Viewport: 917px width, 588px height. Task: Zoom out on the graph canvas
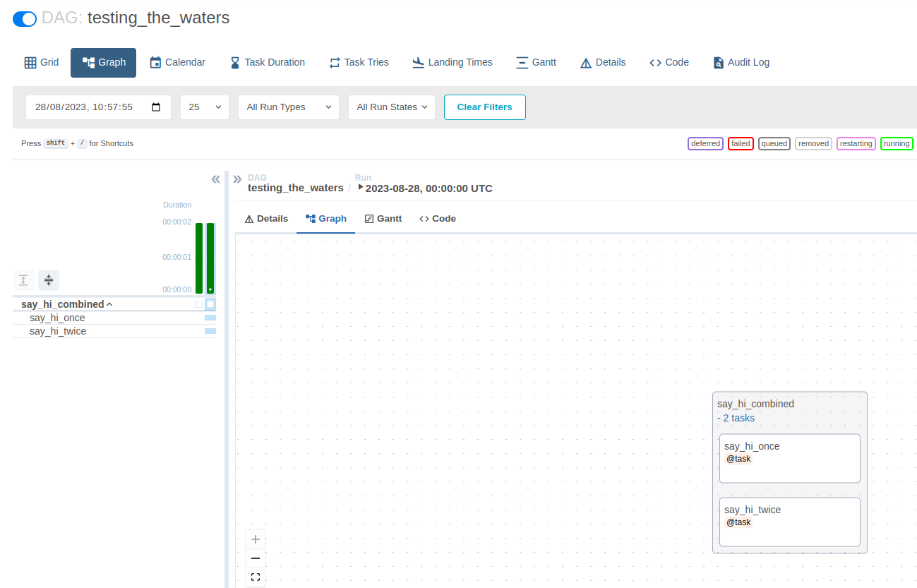click(x=256, y=558)
